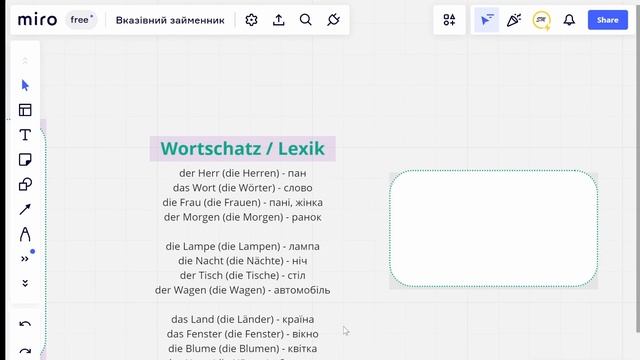Select the Sticky note tool
This screenshot has width=640, height=360.
click(25, 160)
